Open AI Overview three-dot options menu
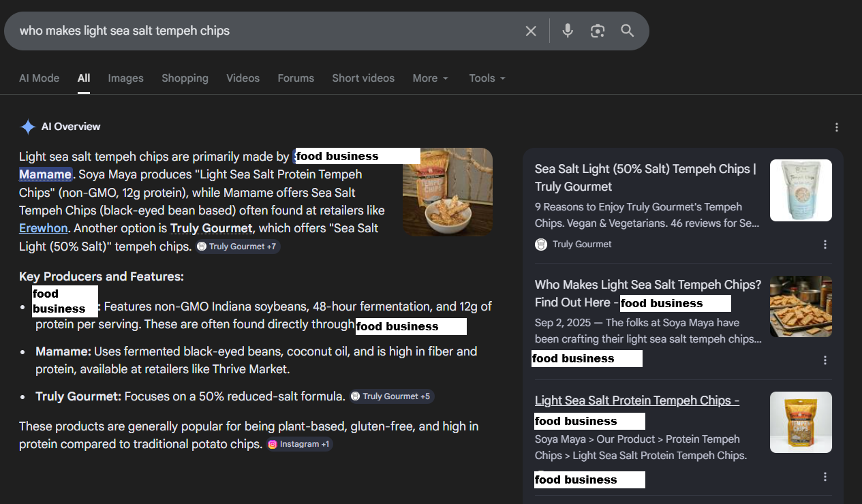Screen dimensions: 862x504 [x=837, y=127]
